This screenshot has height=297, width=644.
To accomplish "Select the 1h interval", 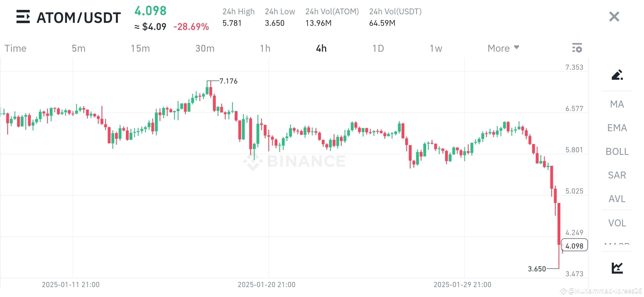I will click(265, 48).
